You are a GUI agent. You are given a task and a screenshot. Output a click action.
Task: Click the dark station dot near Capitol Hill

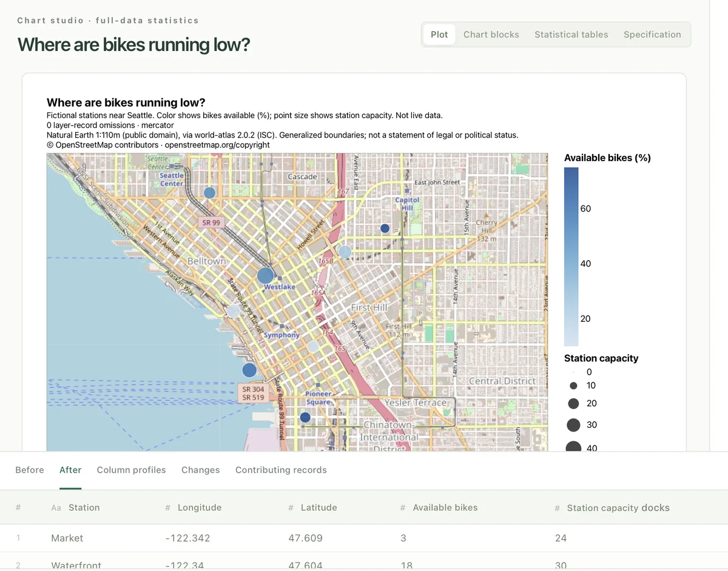(385, 229)
